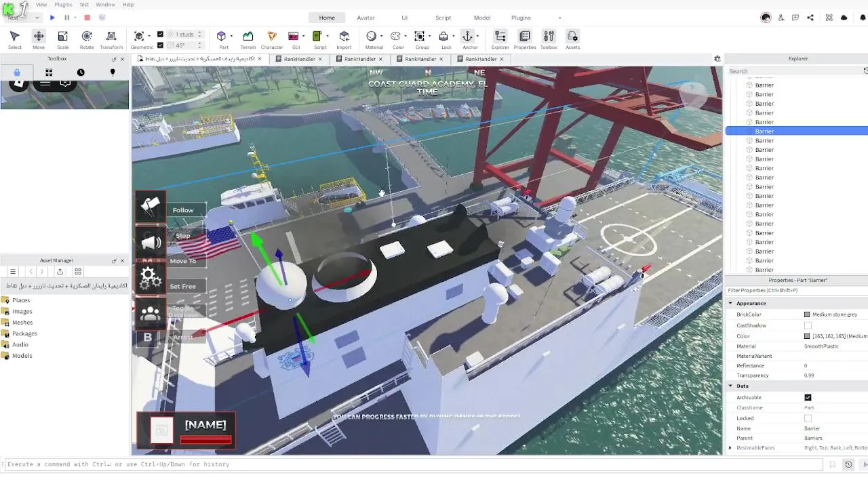Toggle the Archivable checkbox
The width and height of the screenshot is (868, 488).
click(808, 397)
